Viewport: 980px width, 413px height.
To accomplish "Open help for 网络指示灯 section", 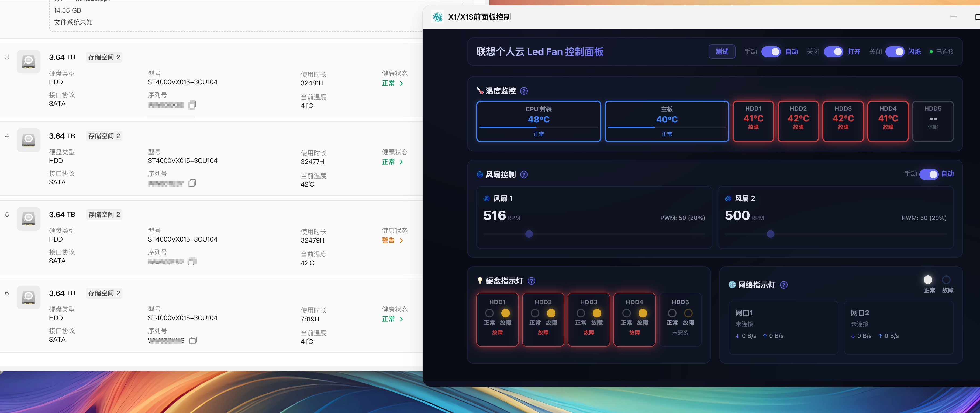I will [784, 285].
